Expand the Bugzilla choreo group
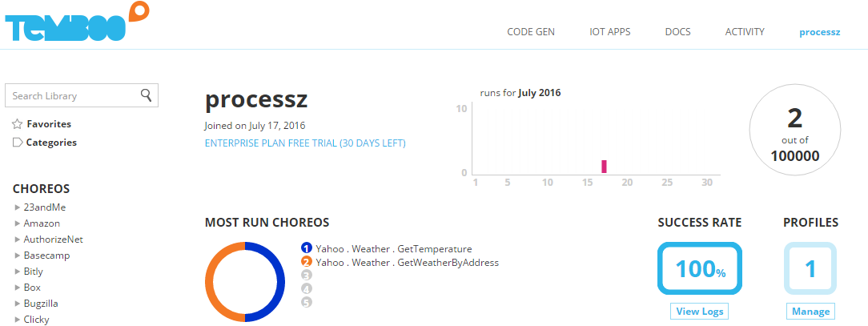The image size is (868, 326). tap(18, 304)
